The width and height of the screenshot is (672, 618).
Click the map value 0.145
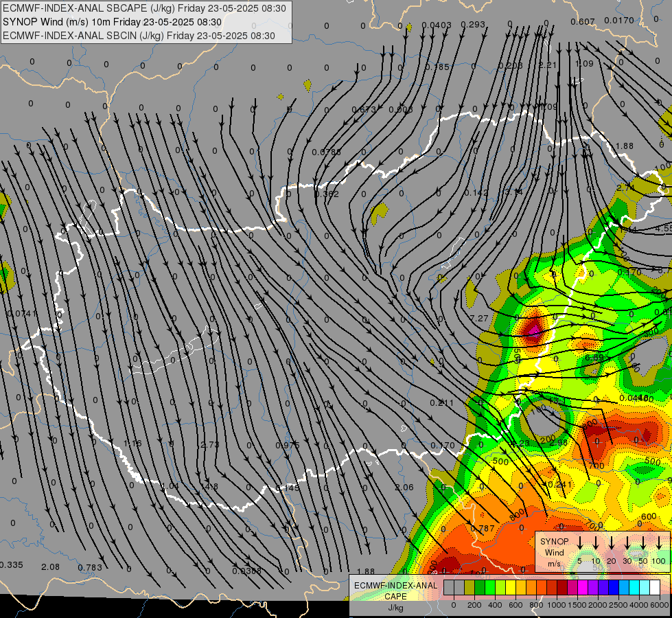click(x=288, y=488)
